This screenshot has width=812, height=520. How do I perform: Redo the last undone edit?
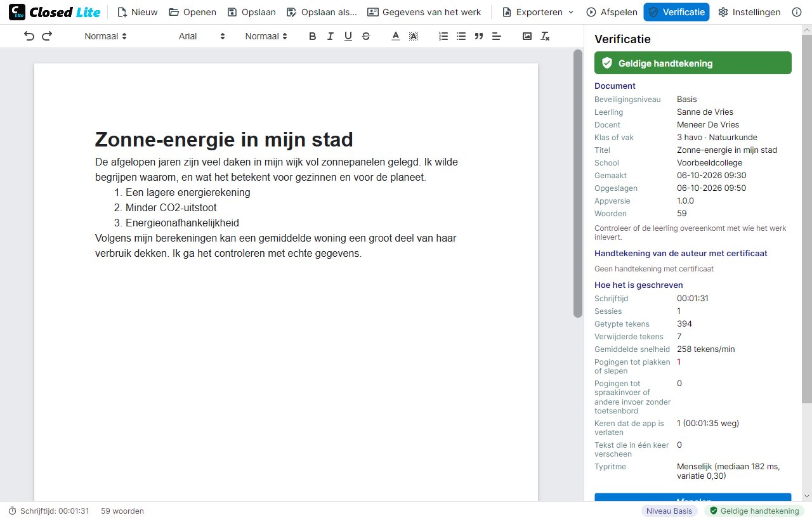(x=47, y=36)
